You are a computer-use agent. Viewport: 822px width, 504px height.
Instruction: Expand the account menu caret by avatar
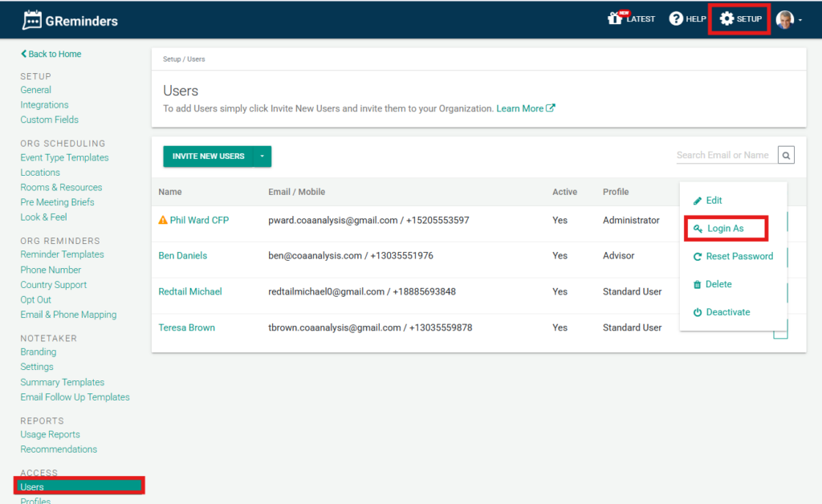tap(800, 20)
